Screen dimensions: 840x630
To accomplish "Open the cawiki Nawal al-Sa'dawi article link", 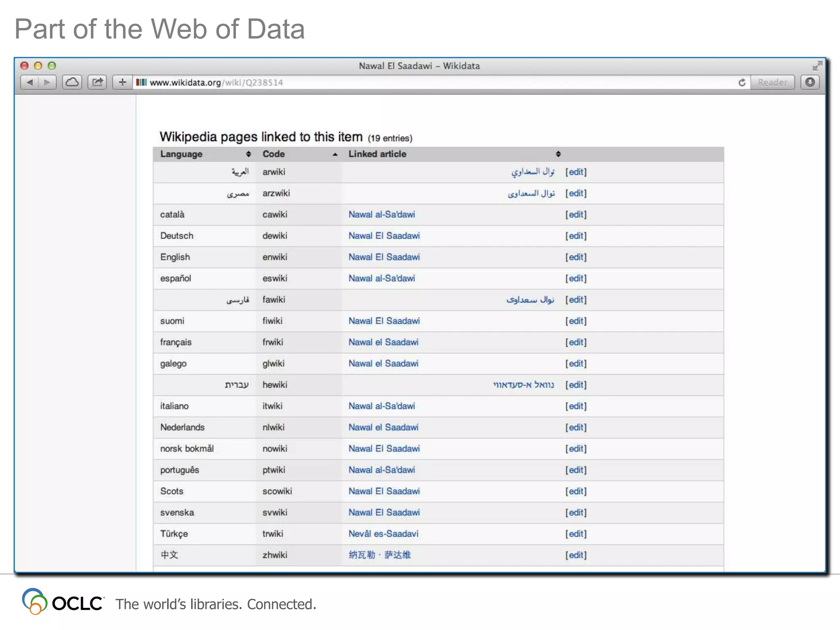I will pyautogui.click(x=381, y=215).
